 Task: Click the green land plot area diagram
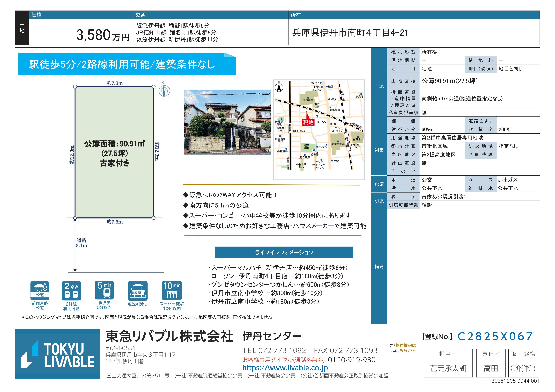(x=114, y=152)
